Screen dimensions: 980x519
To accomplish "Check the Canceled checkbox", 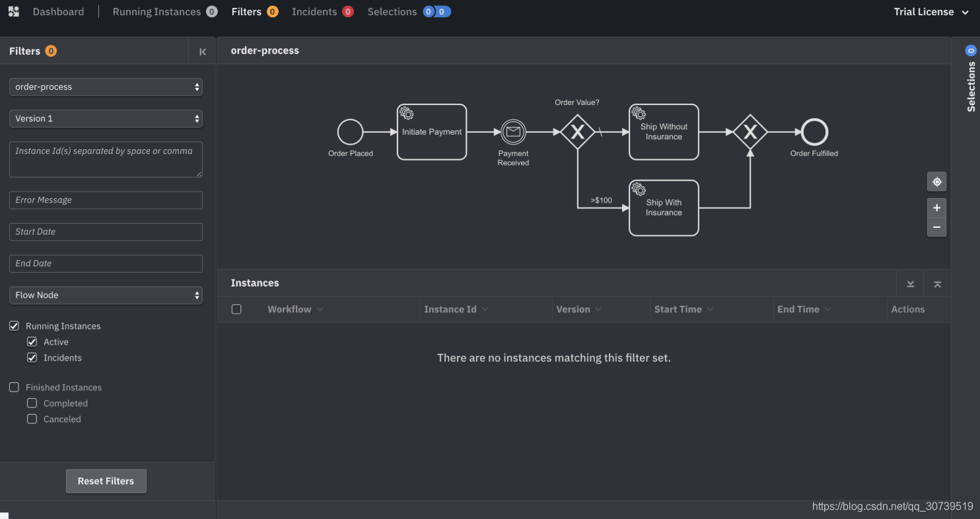I will 32,419.
